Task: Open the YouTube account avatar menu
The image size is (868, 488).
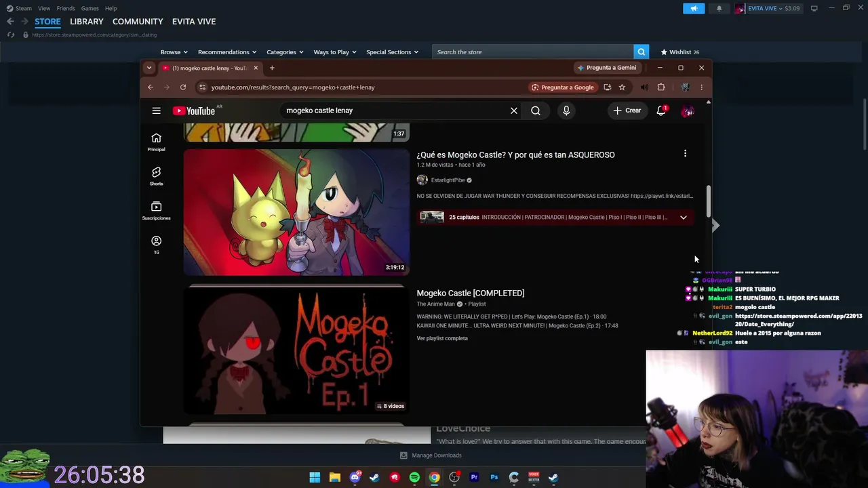Action: (x=688, y=111)
